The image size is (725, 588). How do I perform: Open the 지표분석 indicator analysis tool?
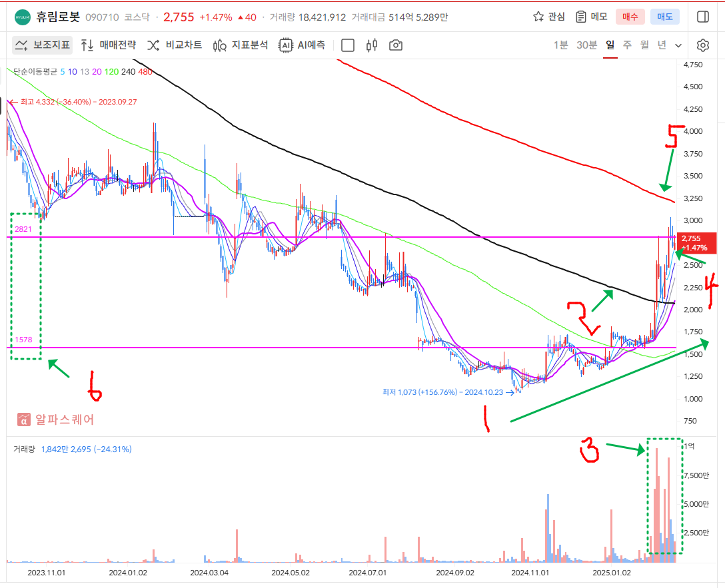[x=241, y=45]
